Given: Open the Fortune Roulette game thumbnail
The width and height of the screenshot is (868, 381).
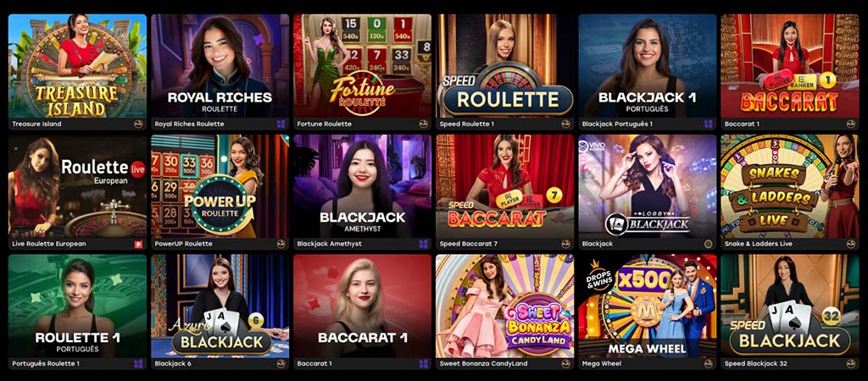Looking at the screenshot, I should tap(363, 66).
